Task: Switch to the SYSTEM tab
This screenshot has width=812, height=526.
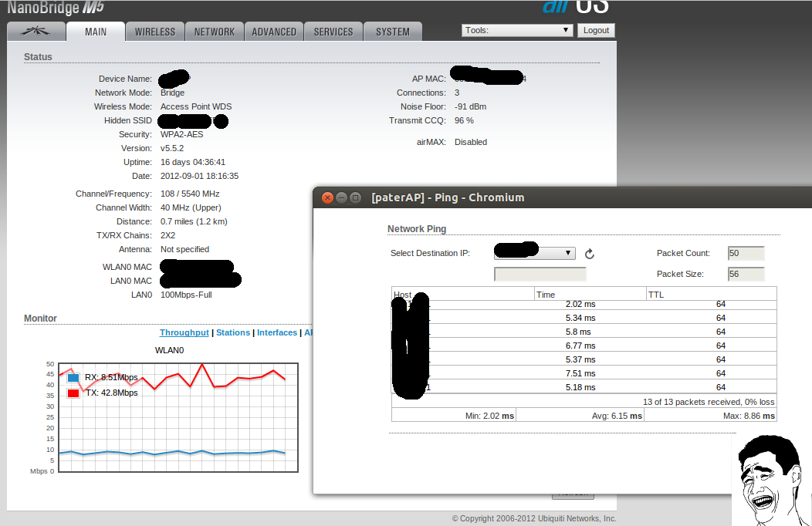Action: point(393,32)
